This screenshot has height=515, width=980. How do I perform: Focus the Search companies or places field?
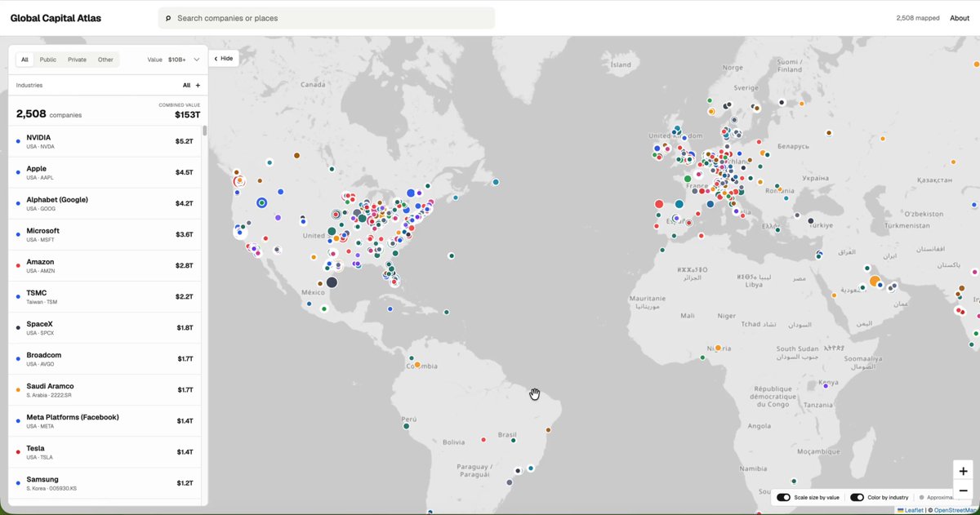(327, 18)
